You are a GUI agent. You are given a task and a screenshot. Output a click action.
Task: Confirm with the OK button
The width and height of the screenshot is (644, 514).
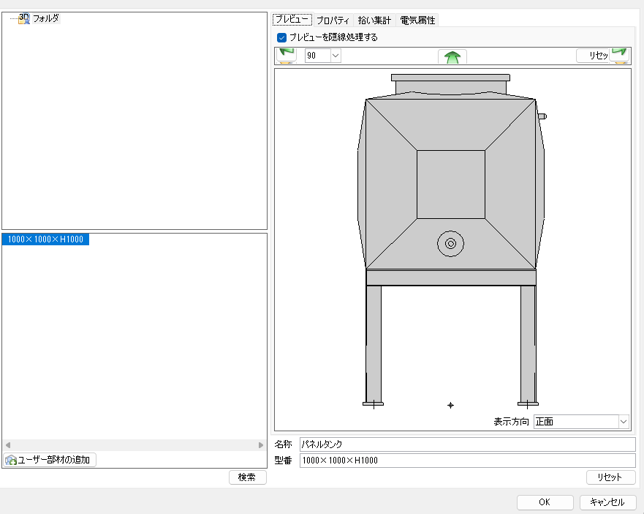(544, 502)
